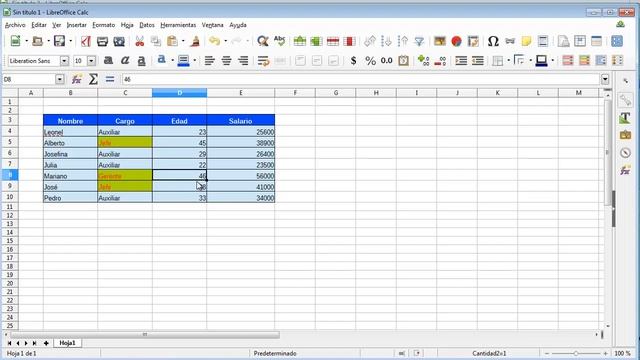Click the Print icon
Screen dimensions: 640x360
(102, 41)
